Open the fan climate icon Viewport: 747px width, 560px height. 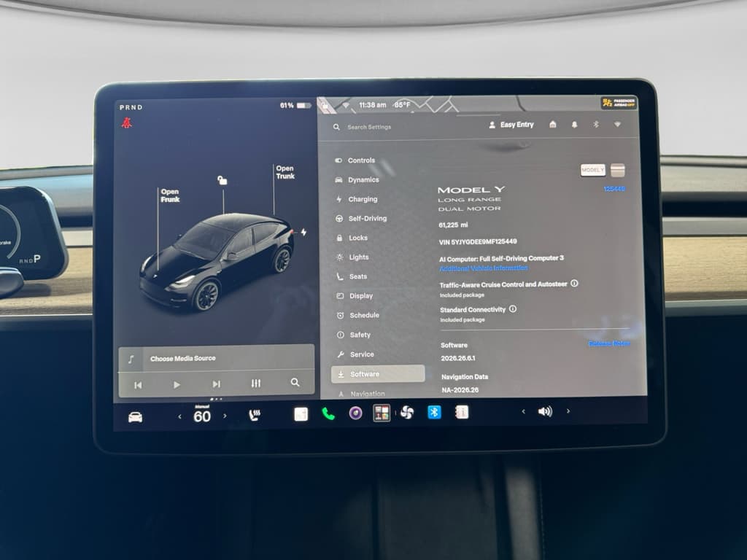click(x=407, y=413)
